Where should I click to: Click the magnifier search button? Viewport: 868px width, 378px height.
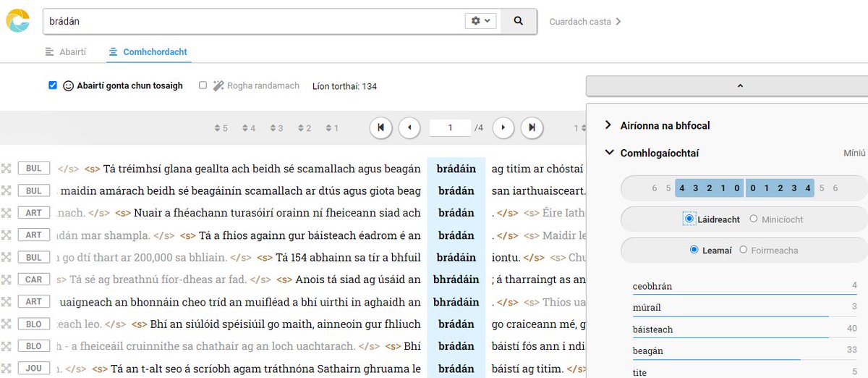(519, 21)
